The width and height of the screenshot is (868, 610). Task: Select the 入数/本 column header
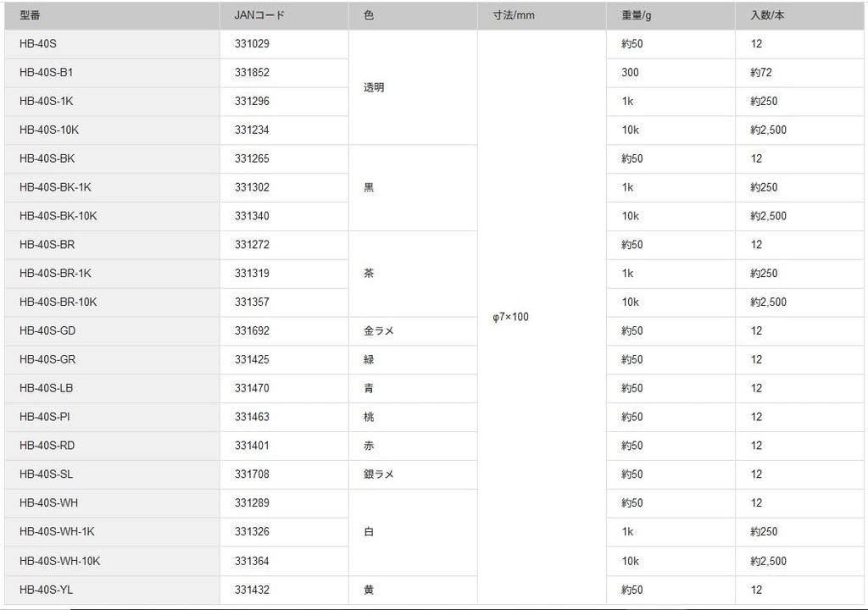(x=799, y=15)
